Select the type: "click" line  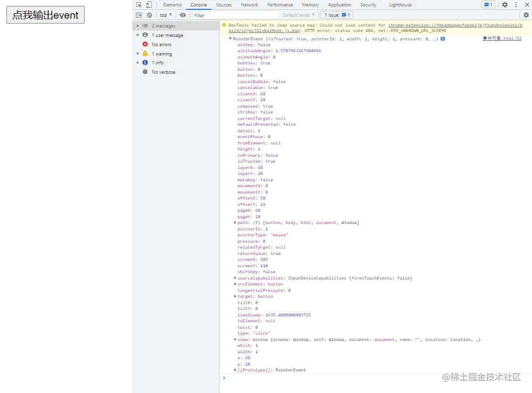[x=254, y=333]
